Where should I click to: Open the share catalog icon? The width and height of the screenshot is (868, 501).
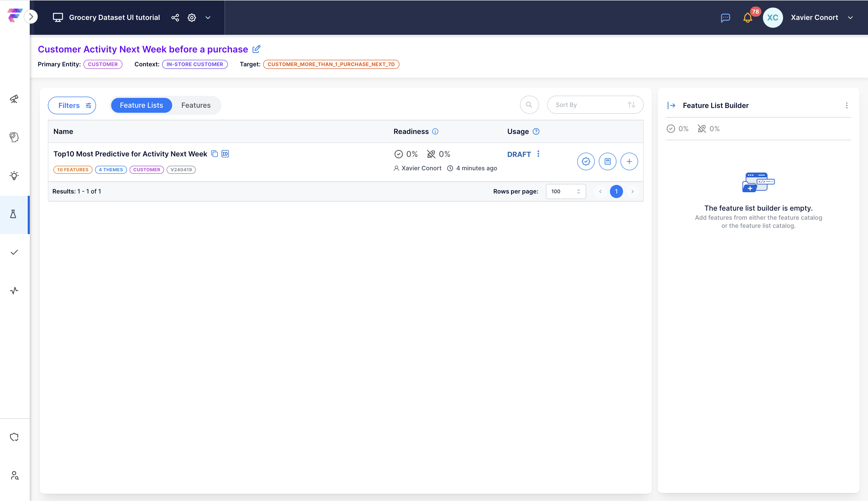point(175,18)
